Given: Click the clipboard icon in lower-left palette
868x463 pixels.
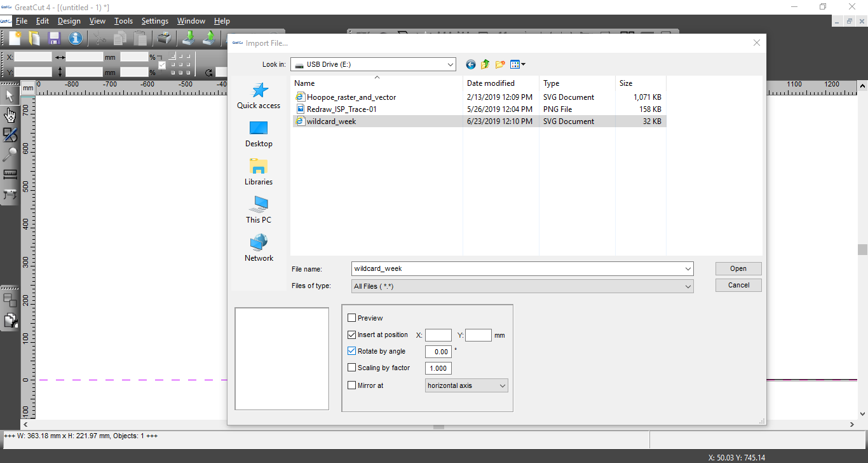Looking at the screenshot, I should pos(10,321).
